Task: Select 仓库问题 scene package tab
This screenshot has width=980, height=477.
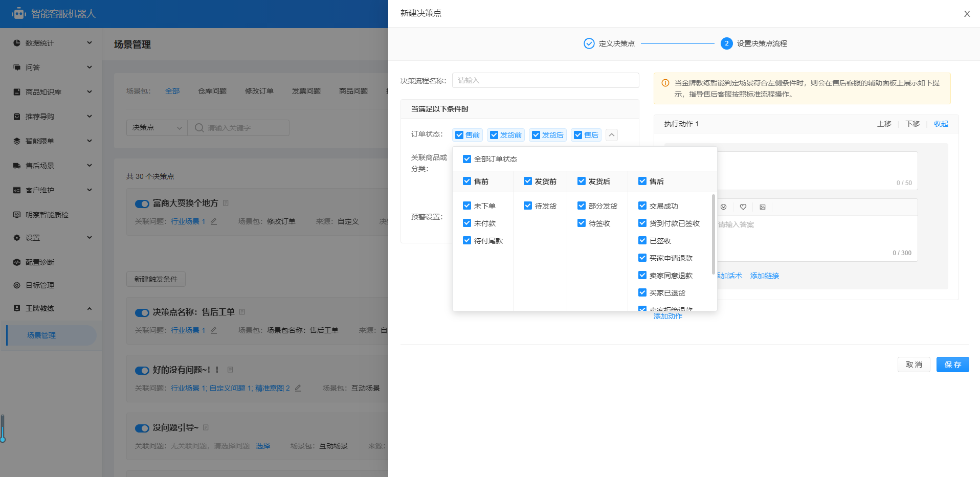Action: [212, 91]
